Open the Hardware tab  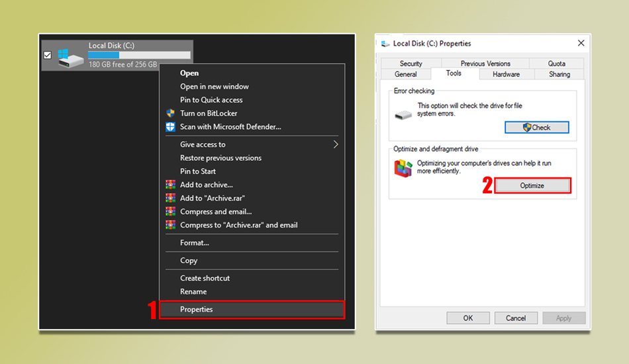(x=506, y=74)
